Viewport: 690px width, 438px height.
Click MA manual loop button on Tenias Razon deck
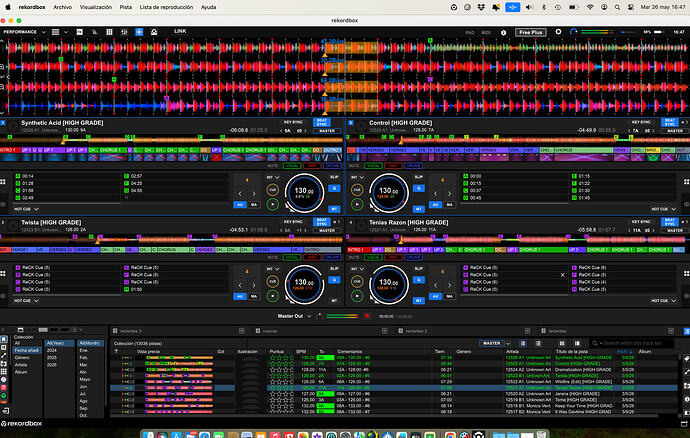[449, 297]
